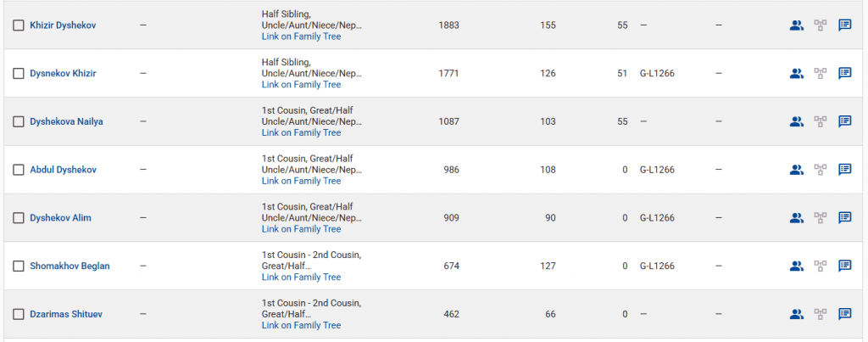Open Dyshekov Alim's profile name link
Image resolution: width=868 pixels, height=342 pixels.
pos(60,218)
